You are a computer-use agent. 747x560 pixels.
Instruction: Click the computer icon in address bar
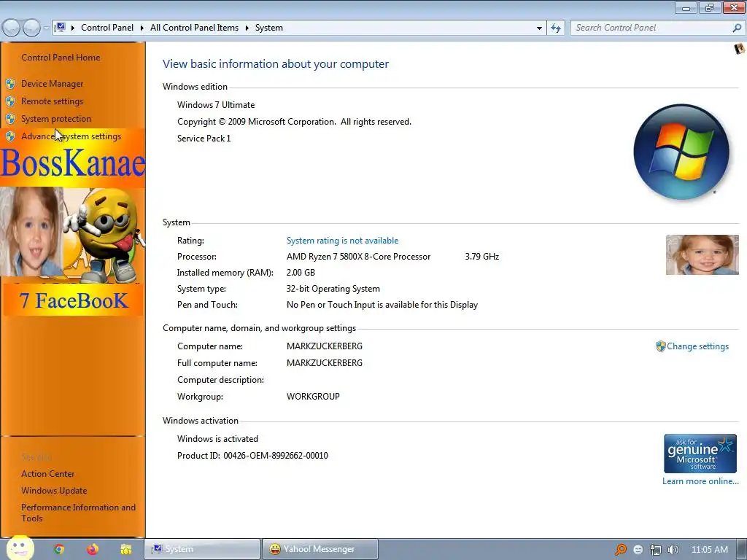(x=61, y=28)
